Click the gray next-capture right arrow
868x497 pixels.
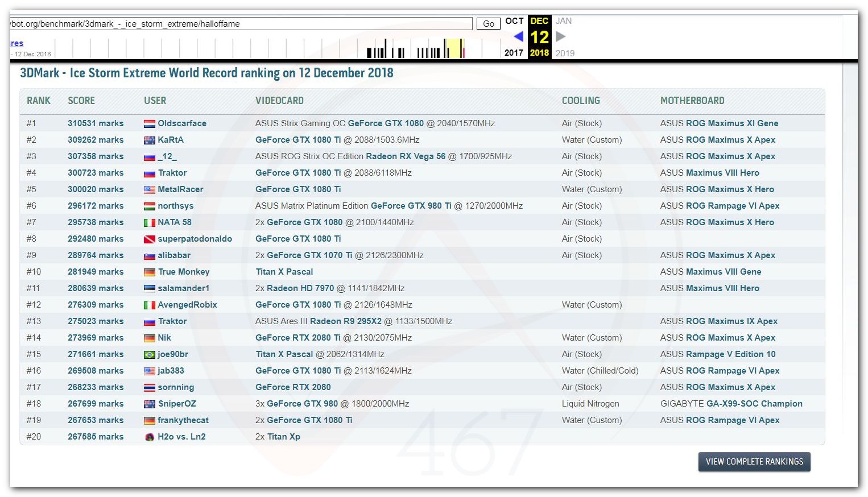coord(560,36)
